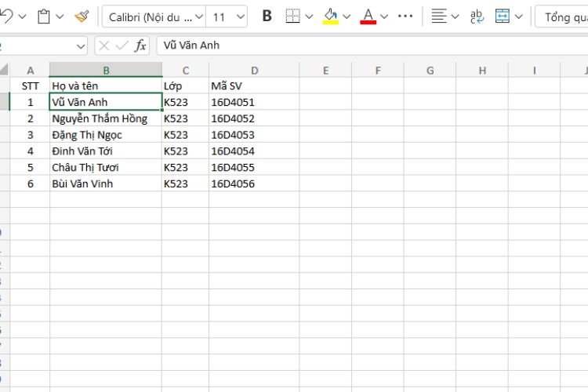Click the STT header cell
The image size is (588, 392).
pyautogui.click(x=30, y=86)
